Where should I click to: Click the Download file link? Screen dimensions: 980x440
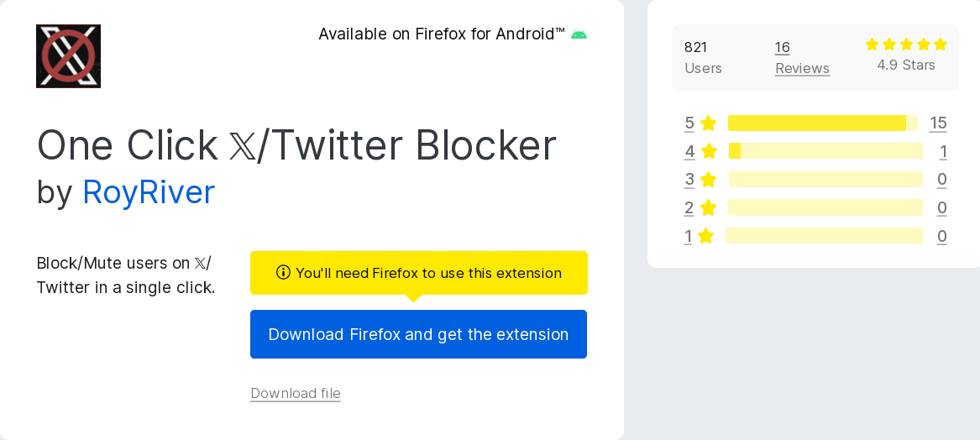[296, 393]
